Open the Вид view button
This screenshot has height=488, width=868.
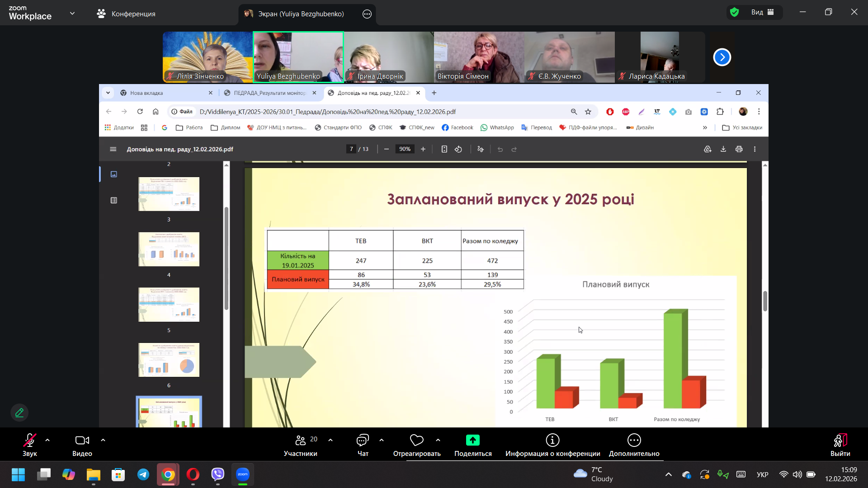(762, 12)
